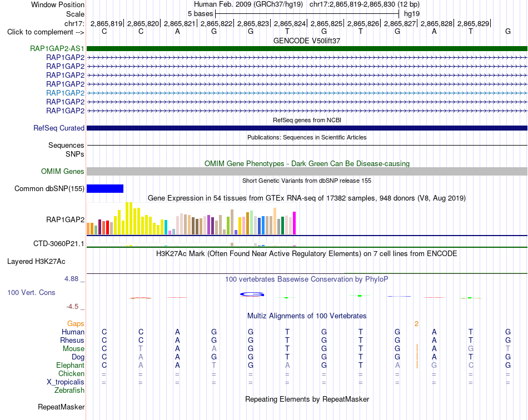The image size is (528, 420).
Task: Click position label 2,865,819
Action: point(106,24)
